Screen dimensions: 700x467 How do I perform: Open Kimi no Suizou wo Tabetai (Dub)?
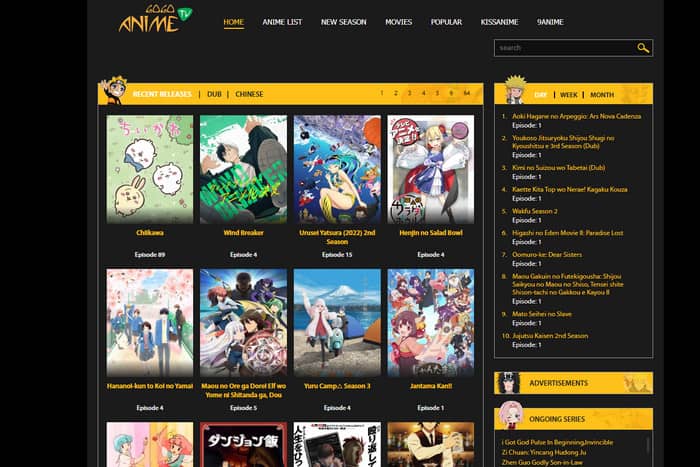(x=558, y=168)
